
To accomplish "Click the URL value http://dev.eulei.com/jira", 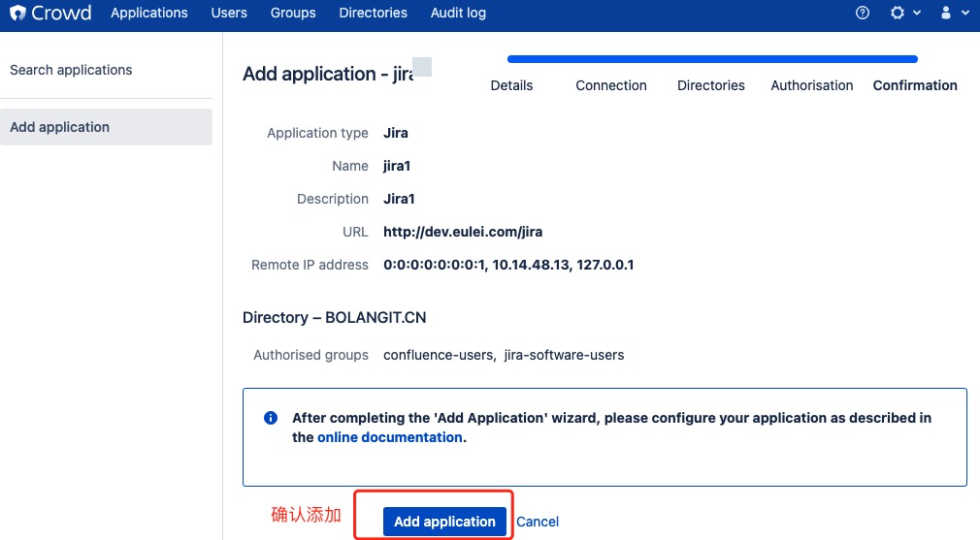I will coord(463,232).
